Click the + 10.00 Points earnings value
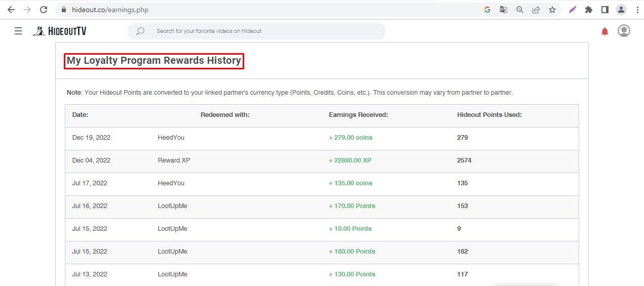This screenshot has height=286, width=644. [x=350, y=229]
